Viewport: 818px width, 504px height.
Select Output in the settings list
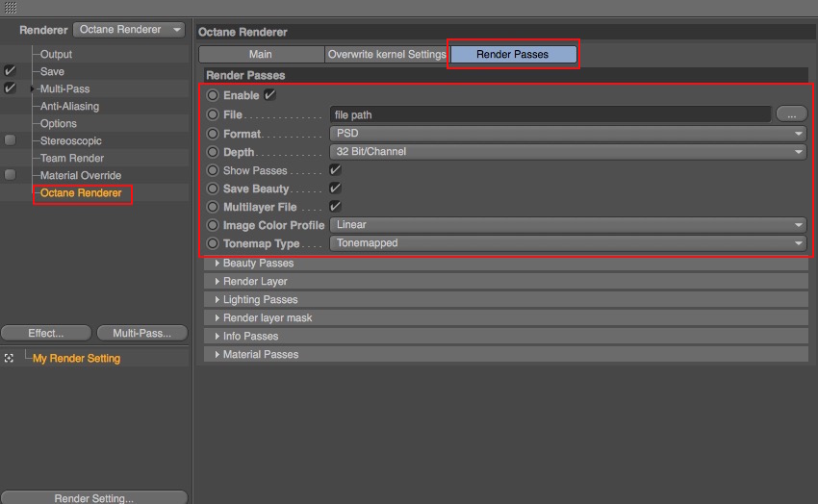[x=56, y=54]
